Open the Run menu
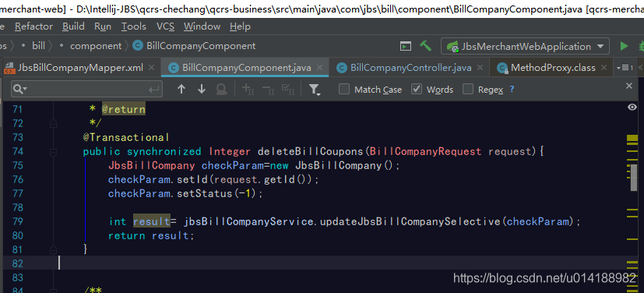The height and width of the screenshot is (293, 644). [x=103, y=26]
